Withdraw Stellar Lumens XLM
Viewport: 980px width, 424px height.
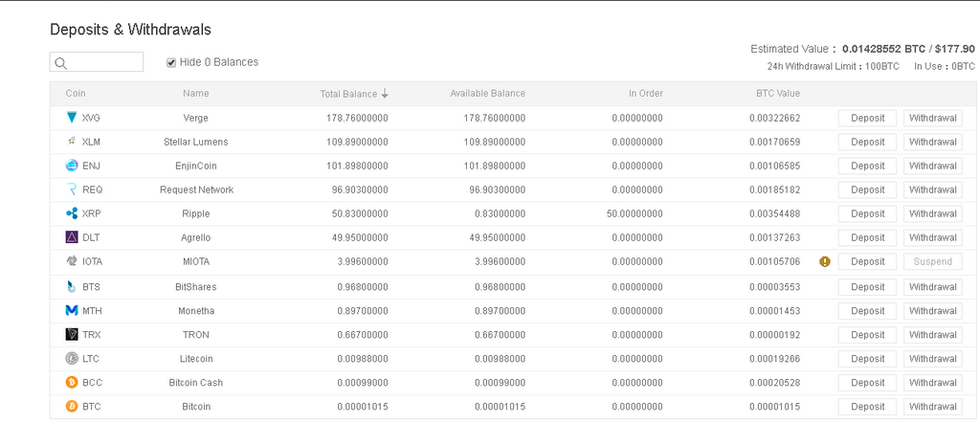[x=932, y=142]
